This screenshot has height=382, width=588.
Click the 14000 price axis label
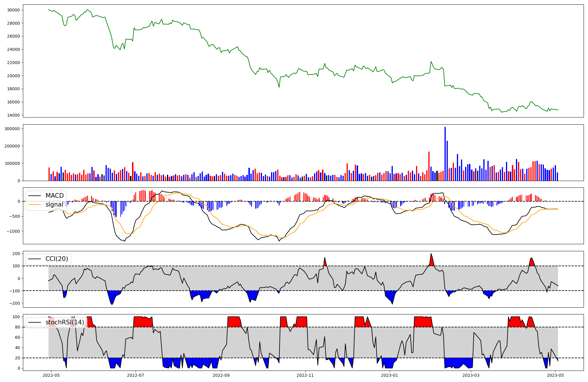click(x=13, y=115)
